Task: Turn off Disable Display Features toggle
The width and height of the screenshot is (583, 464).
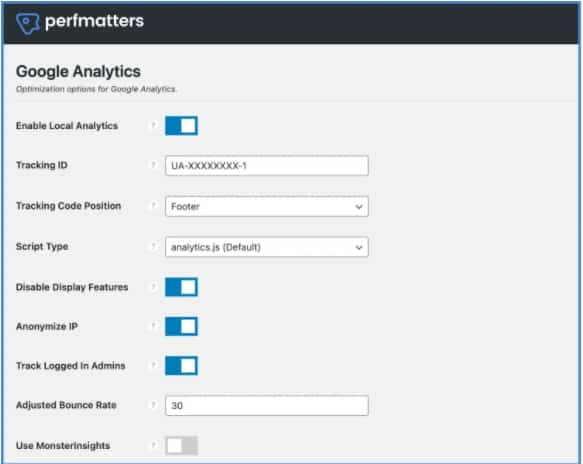Action: click(181, 287)
